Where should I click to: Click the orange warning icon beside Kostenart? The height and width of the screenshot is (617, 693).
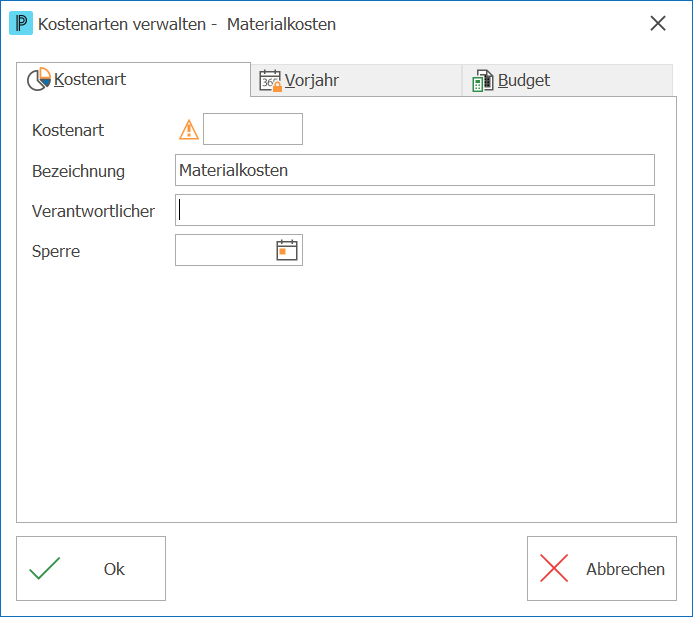pyautogui.click(x=189, y=129)
